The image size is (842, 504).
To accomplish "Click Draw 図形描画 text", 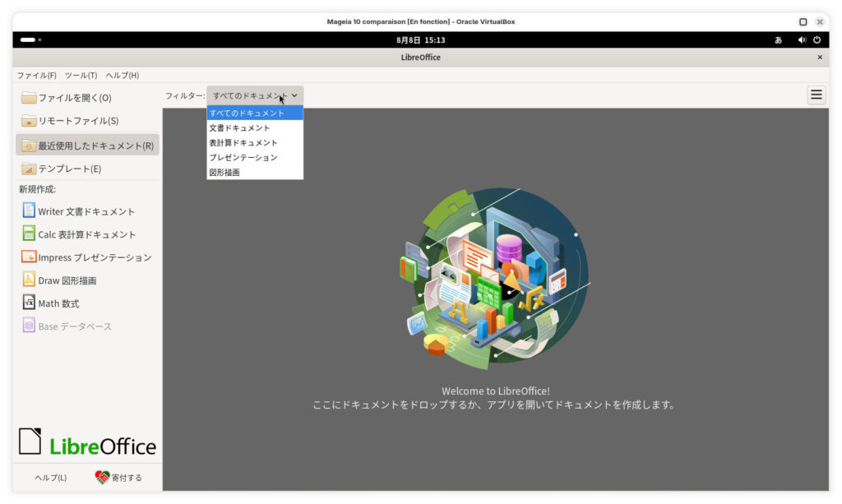I will coord(67,280).
